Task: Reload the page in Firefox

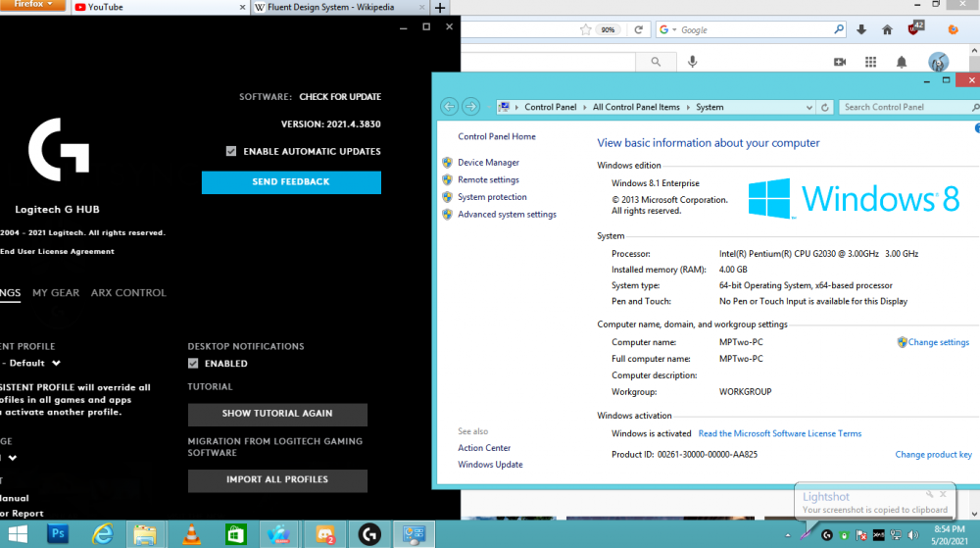Action: [x=638, y=29]
